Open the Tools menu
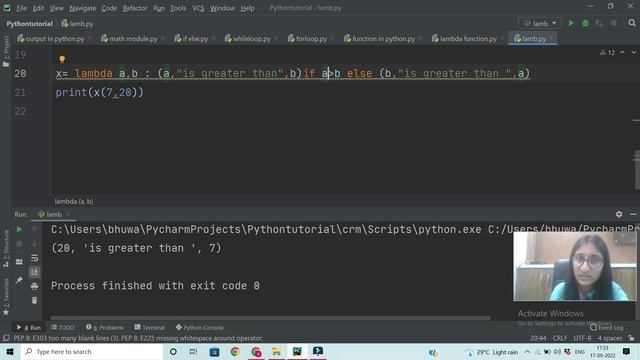The width and height of the screenshot is (640, 360). click(178, 8)
